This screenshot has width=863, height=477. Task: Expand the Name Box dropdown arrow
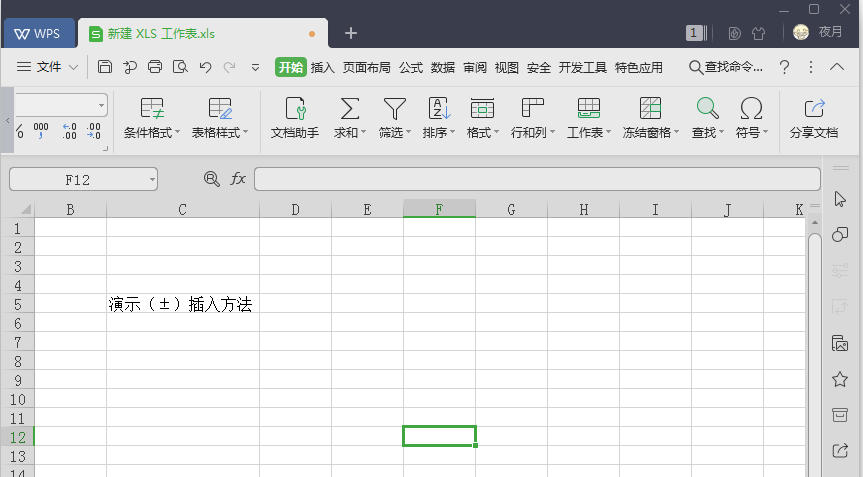(152, 180)
